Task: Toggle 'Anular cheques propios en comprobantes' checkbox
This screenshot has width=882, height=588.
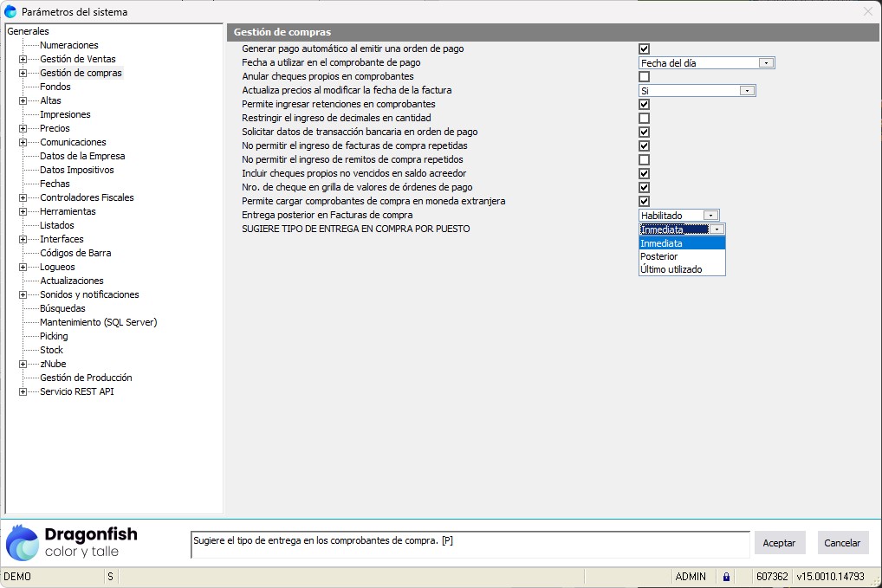Action: [x=644, y=77]
